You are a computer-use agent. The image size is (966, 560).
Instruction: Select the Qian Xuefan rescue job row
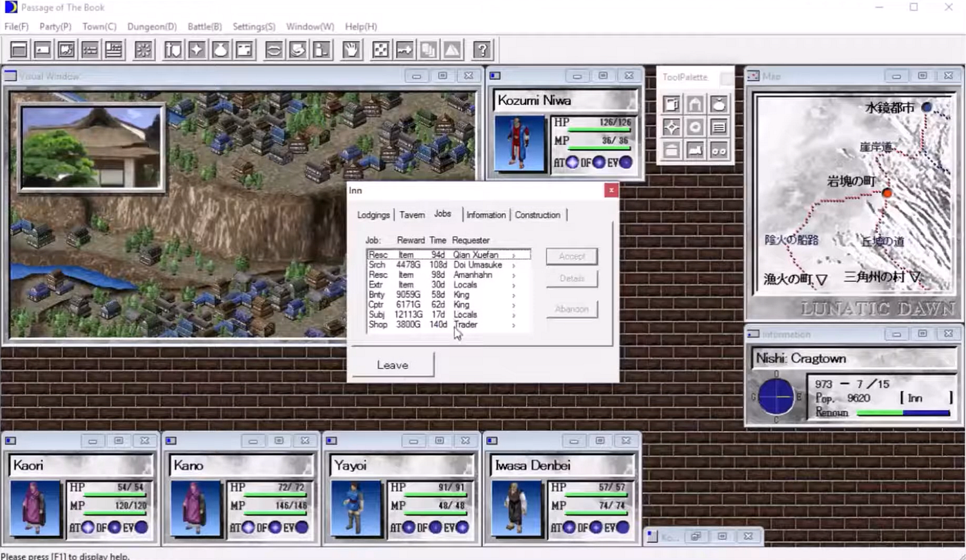(448, 255)
